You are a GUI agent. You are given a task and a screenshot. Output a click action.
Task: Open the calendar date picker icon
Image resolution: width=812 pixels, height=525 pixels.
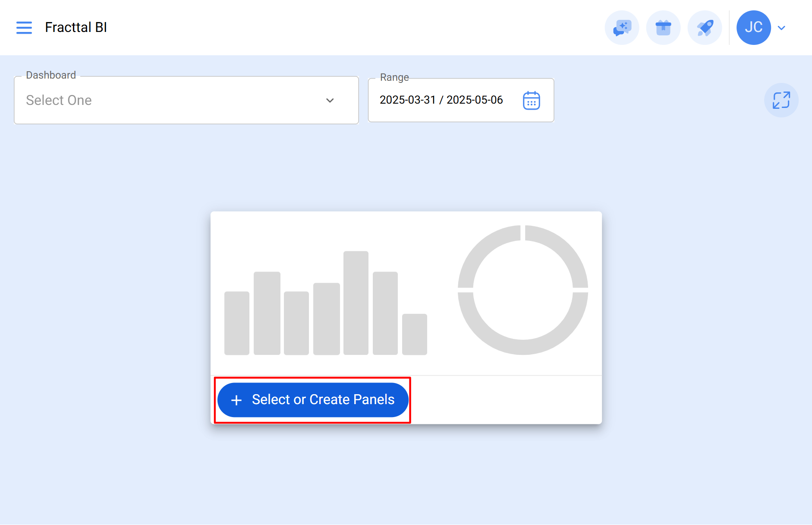532,100
